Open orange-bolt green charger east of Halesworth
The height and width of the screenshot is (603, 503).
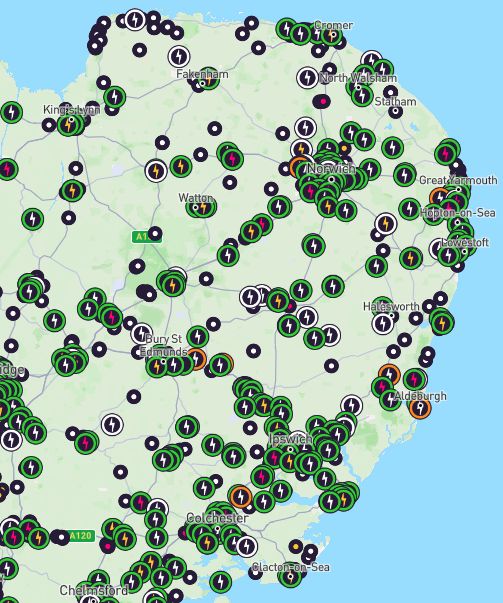(442, 323)
